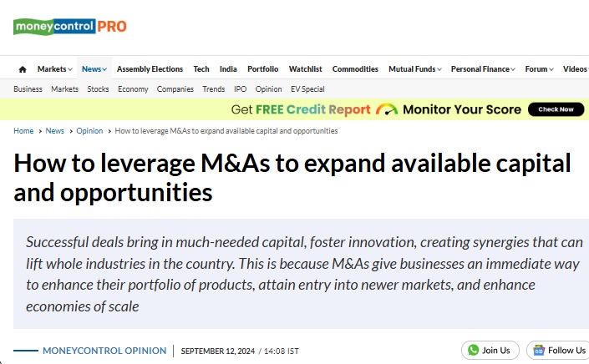Select the Commodities menu item
This screenshot has height=364, width=589.
(x=355, y=69)
